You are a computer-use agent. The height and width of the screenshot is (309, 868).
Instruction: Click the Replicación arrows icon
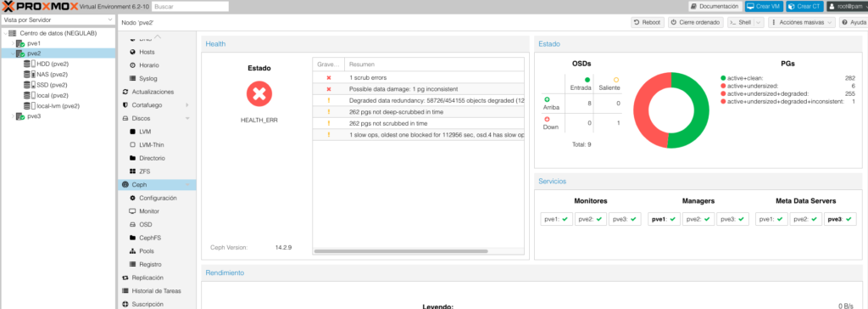[x=125, y=278]
